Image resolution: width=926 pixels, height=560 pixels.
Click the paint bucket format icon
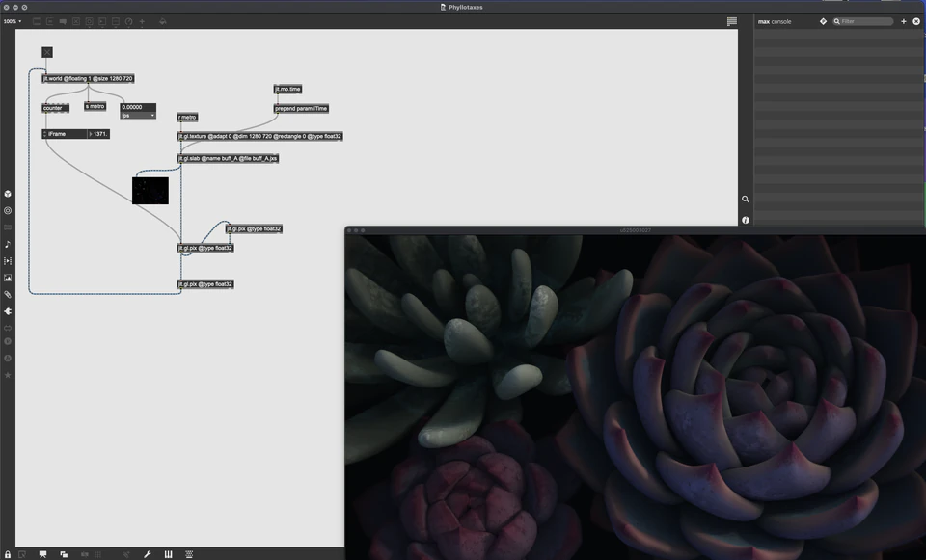click(x=162, y=21)
